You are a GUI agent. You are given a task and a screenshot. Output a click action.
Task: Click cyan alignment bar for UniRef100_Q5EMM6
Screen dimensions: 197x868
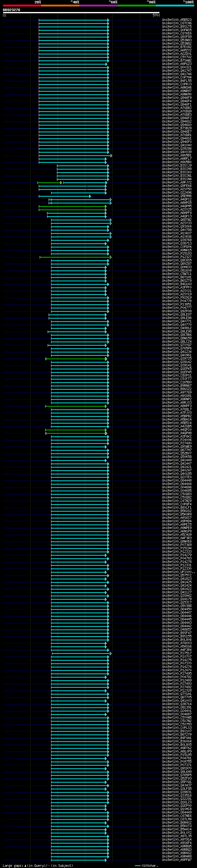coord(65,196)
